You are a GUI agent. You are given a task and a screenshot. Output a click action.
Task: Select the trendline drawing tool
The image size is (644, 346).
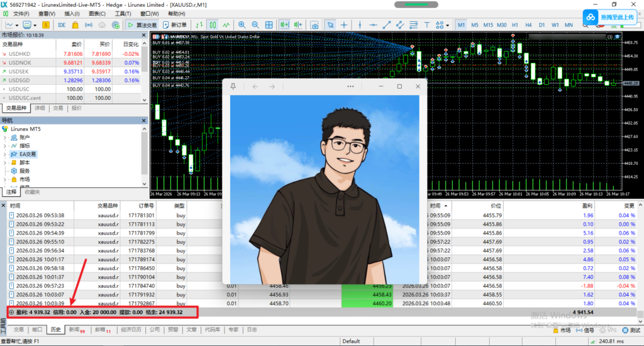coord(386,25)
